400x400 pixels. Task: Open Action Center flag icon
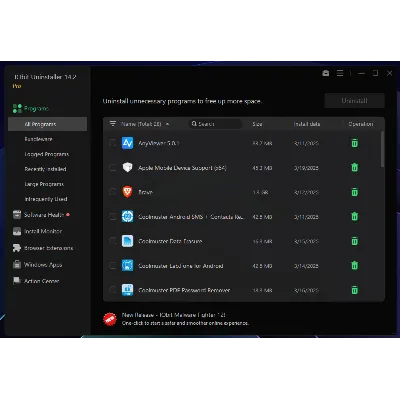click(16, 281)
